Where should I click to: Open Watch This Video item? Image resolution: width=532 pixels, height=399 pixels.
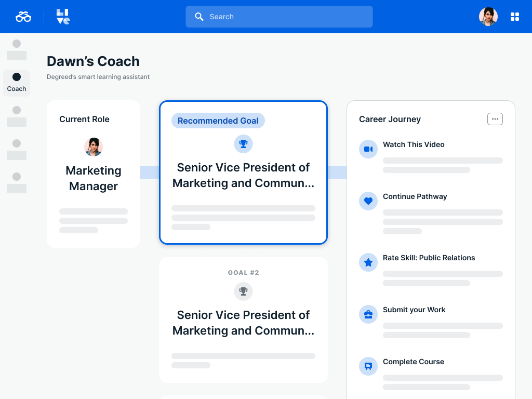(x=414, y=144)
